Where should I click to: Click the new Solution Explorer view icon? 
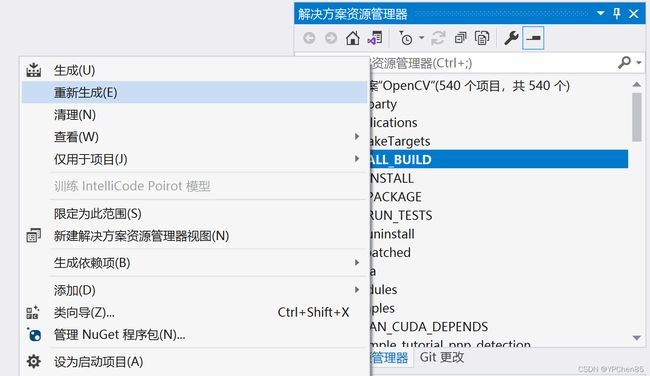34,235
